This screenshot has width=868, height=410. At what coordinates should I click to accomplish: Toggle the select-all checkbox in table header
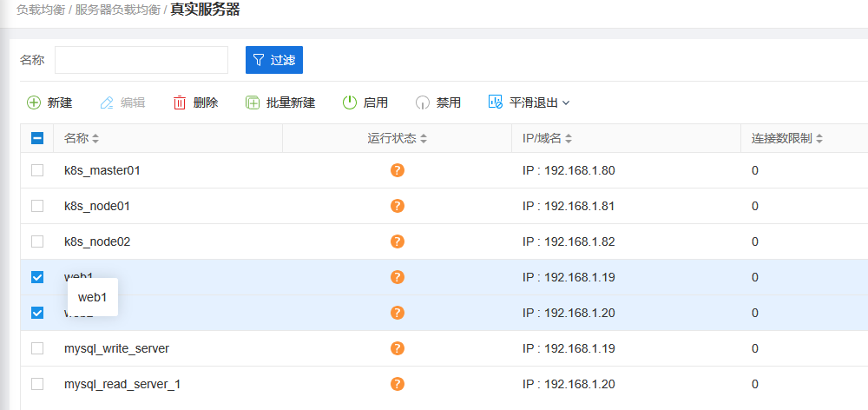click(37, 138)
